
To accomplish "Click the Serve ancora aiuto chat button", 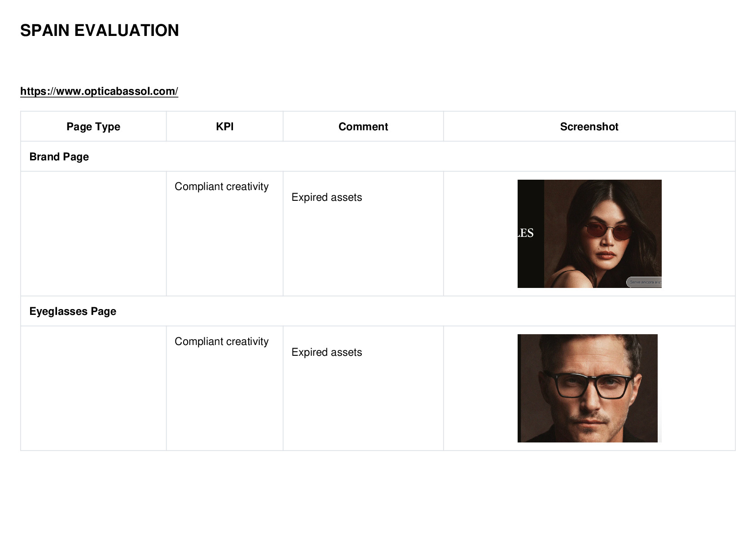I will click(644, 282).
